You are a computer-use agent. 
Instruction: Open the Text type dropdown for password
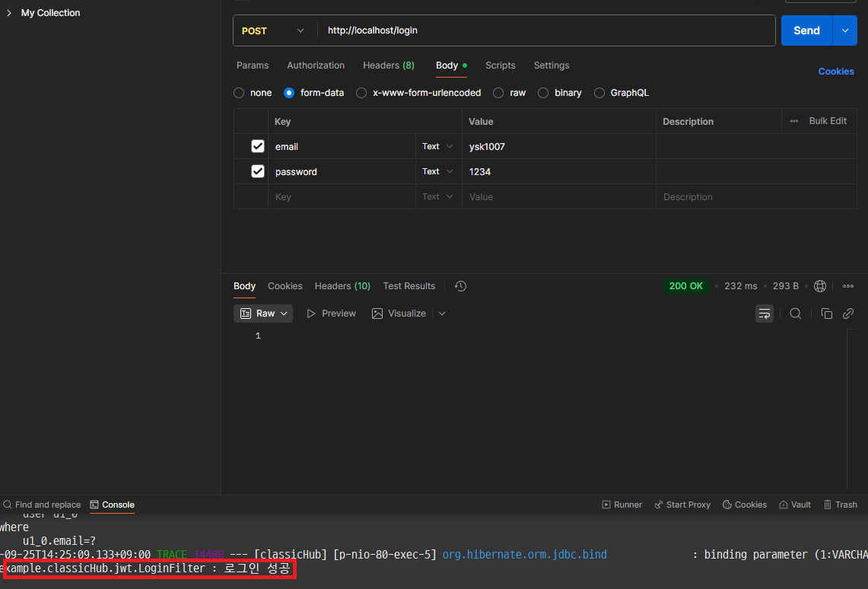pos(438,172)
